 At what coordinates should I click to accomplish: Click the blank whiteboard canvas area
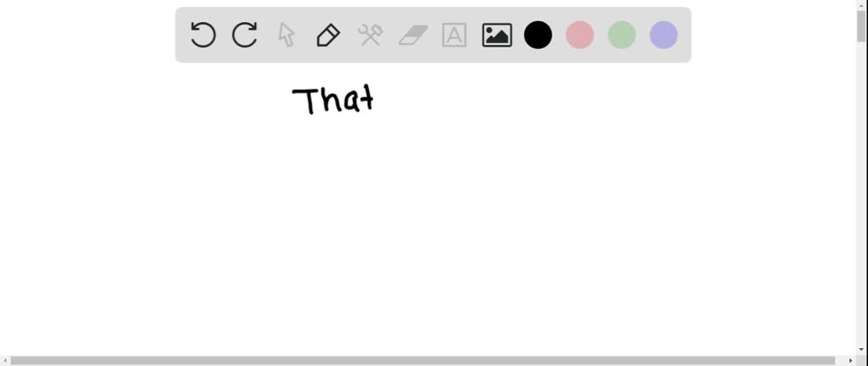point(431,232)
